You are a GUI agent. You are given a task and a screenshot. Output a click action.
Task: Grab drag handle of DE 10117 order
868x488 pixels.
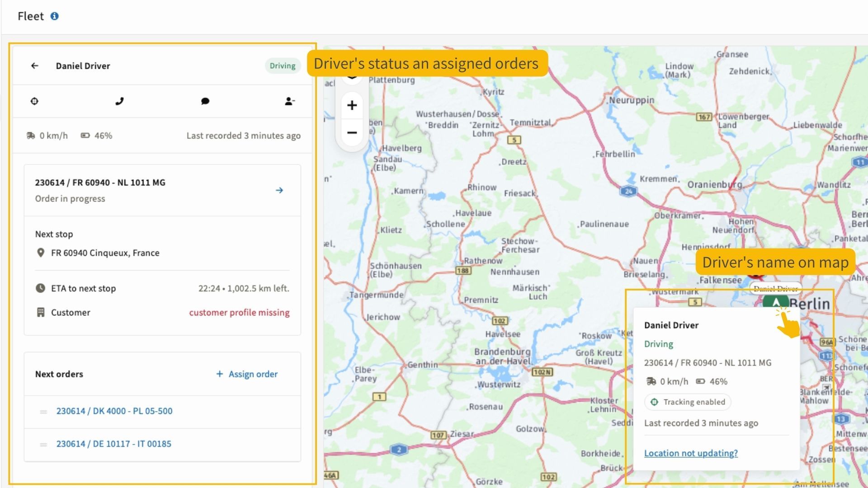click(x=43, y=445)
